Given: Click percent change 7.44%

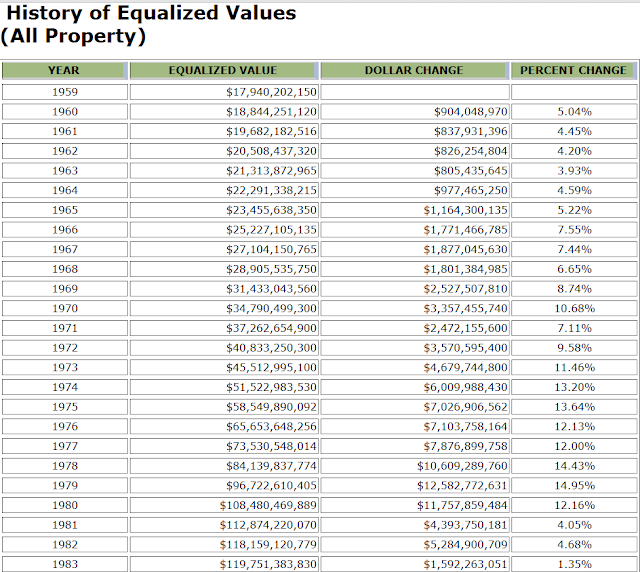Looking at the screenshot, I should coord(574,249).
